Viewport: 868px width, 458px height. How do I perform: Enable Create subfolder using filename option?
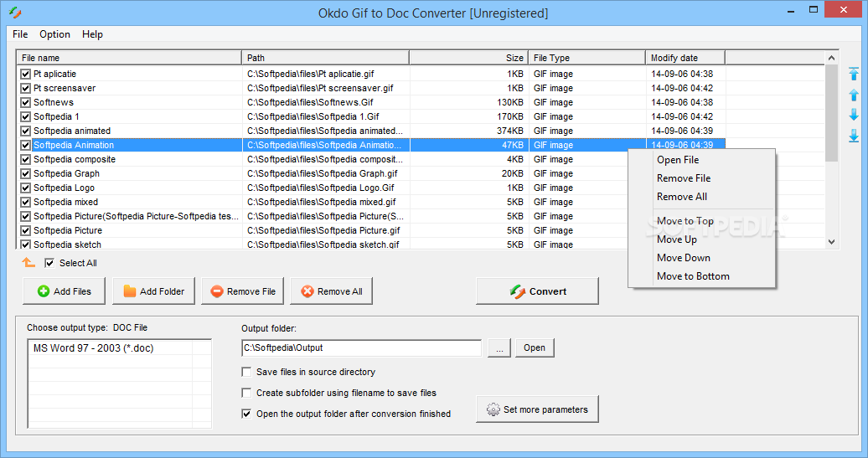(246, 393)
